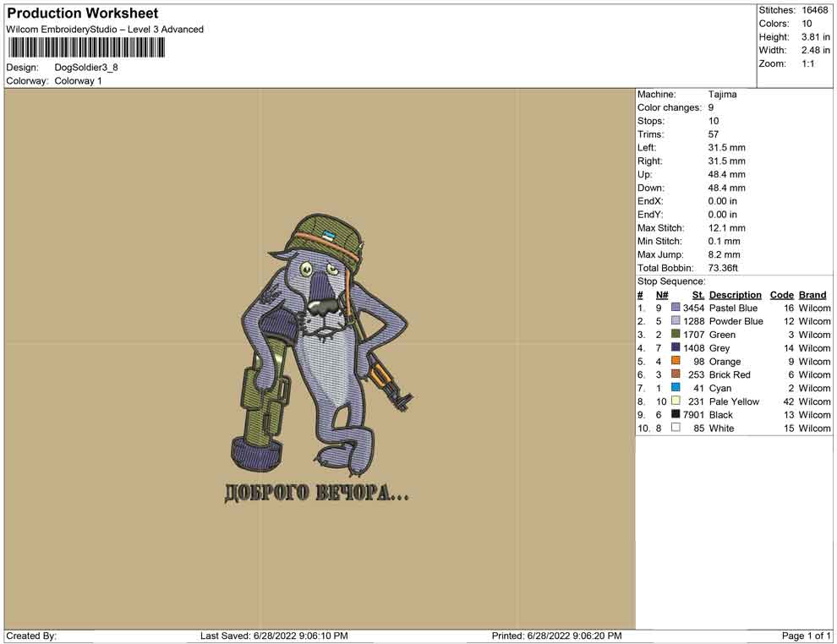Click the White thread swatch
The image size is (837, 644).
click(676, 428)
